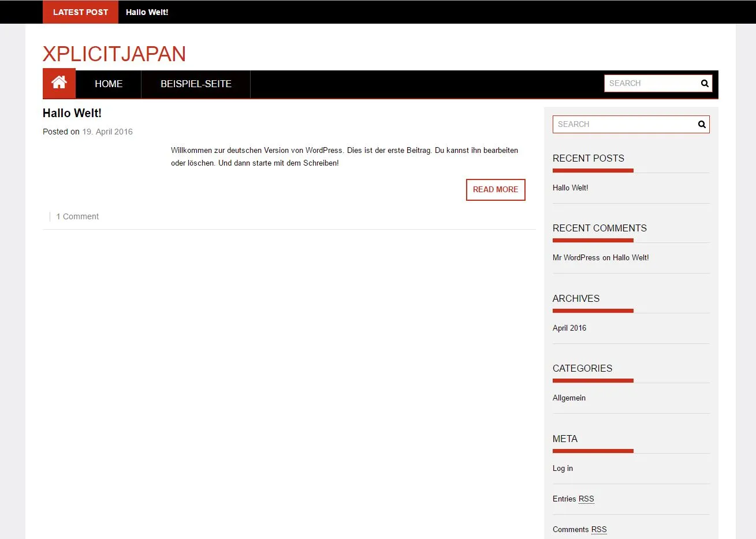Click the home icon in navigation bar
Viewport: 756px width, 539px height.
[59, 83]
